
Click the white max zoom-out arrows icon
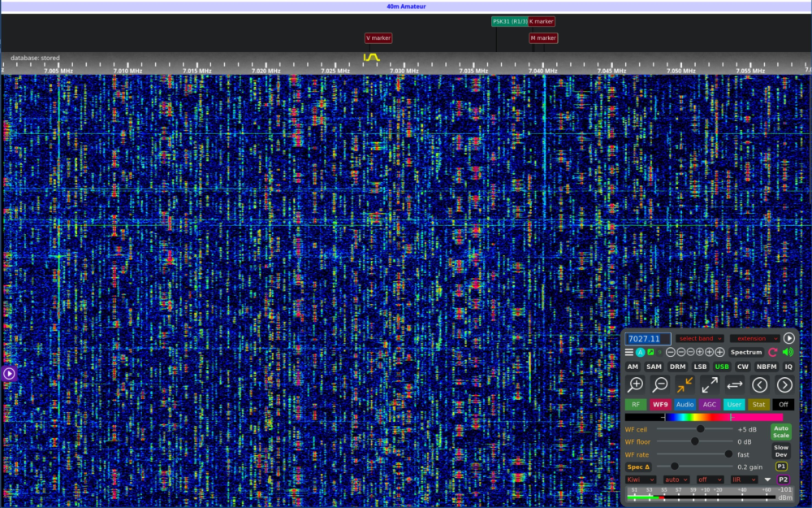coord(710,385)
